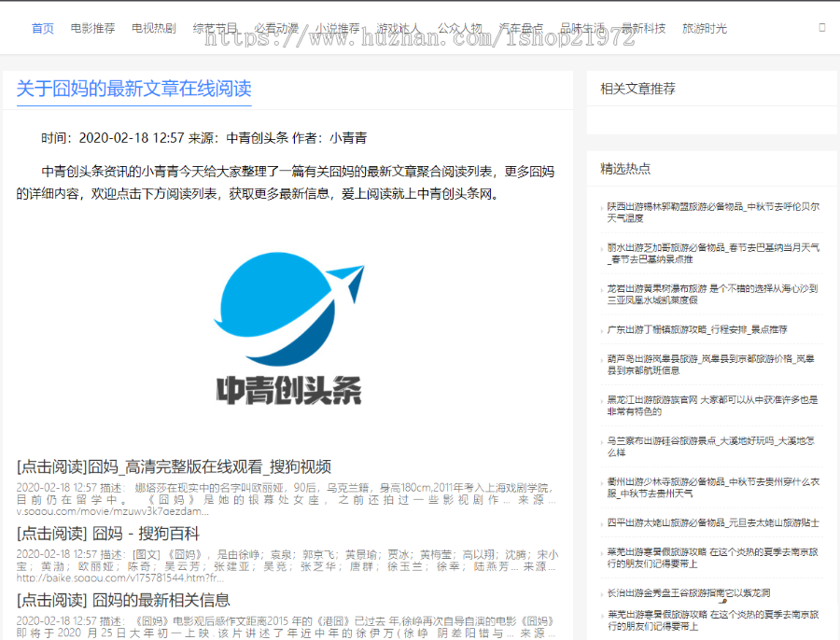Open the 最新科技 navigation item
Screen dimensions: 840x640
pos(643,28)
